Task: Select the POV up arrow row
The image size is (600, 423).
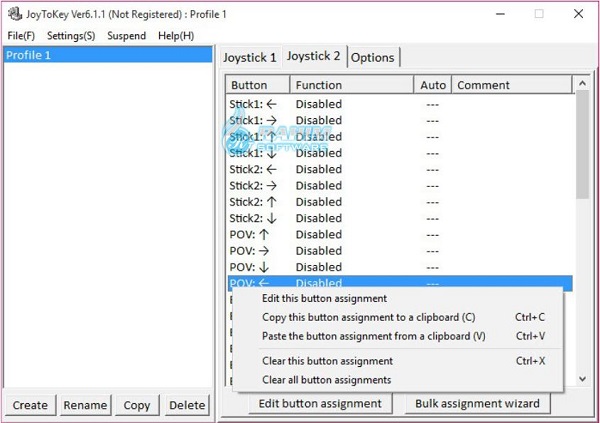Action: pos(400,234)
